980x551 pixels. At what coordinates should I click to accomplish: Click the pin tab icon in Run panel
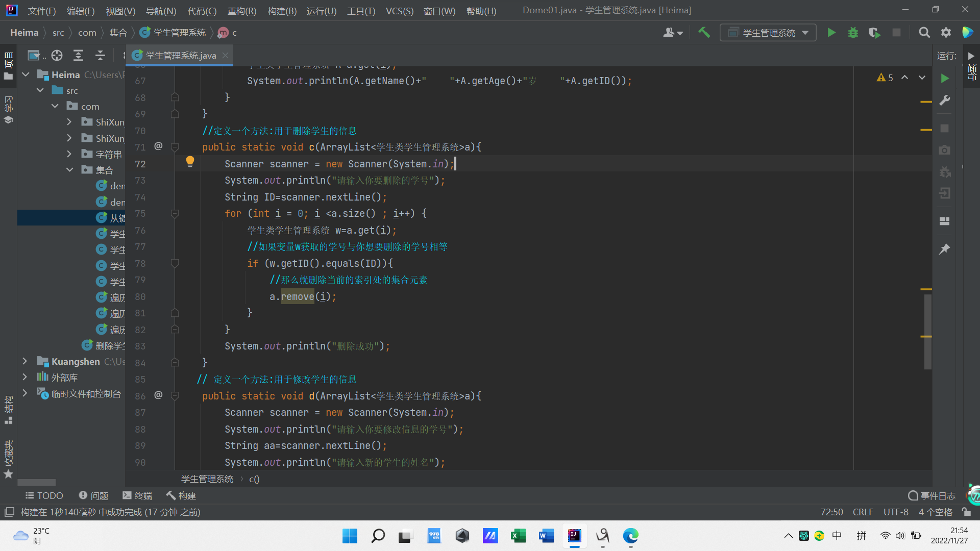[x=944, y=249]
